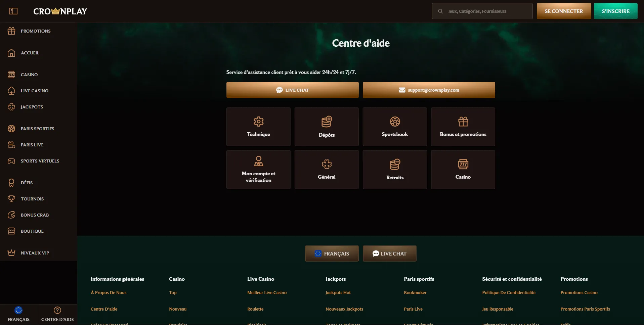Open Promotions Paris Sportifs link
Image resolution: width=644 pixels, height=325 pixels.
[585, 309]
